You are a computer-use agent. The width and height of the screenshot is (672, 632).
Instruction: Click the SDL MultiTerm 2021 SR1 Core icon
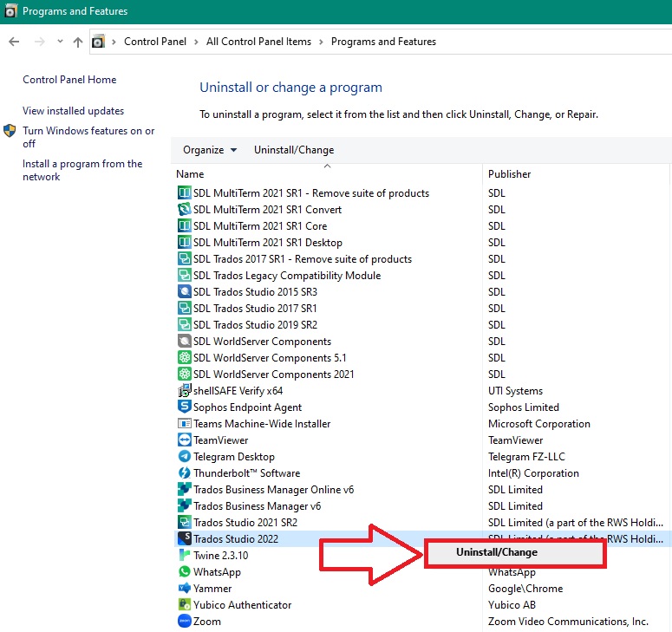pyautogui.click(x=185, y=225)
